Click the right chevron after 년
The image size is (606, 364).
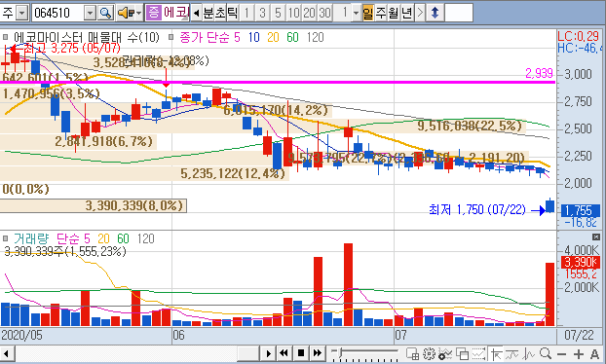click(x=420, y=13)
